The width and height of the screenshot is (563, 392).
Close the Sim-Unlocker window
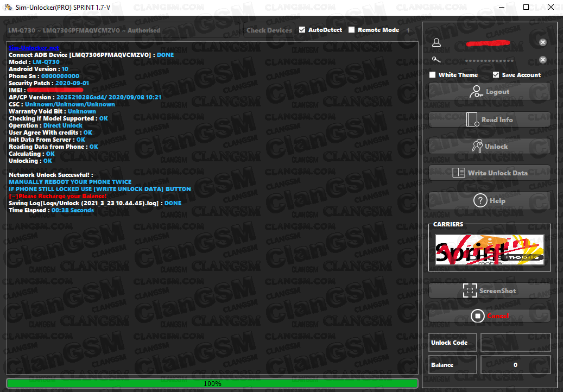tap(551, 8)
